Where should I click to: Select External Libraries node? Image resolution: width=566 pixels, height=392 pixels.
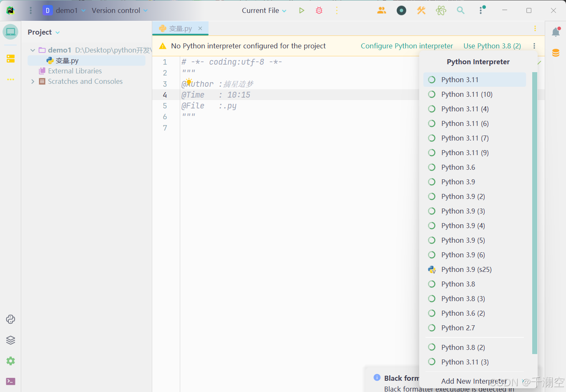75,71
